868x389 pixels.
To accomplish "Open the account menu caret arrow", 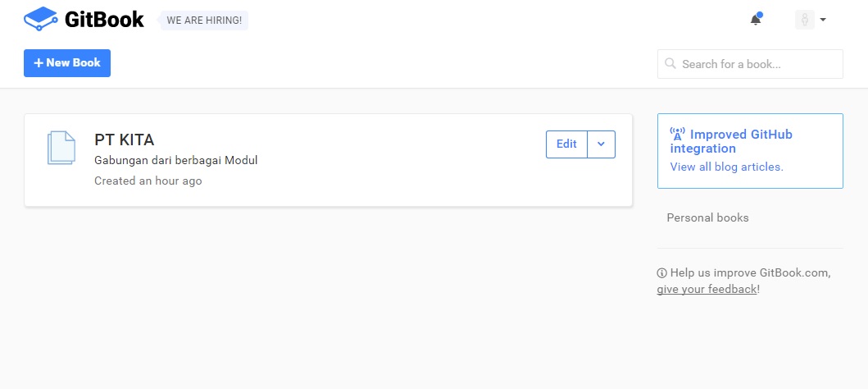I will point(823,20).
